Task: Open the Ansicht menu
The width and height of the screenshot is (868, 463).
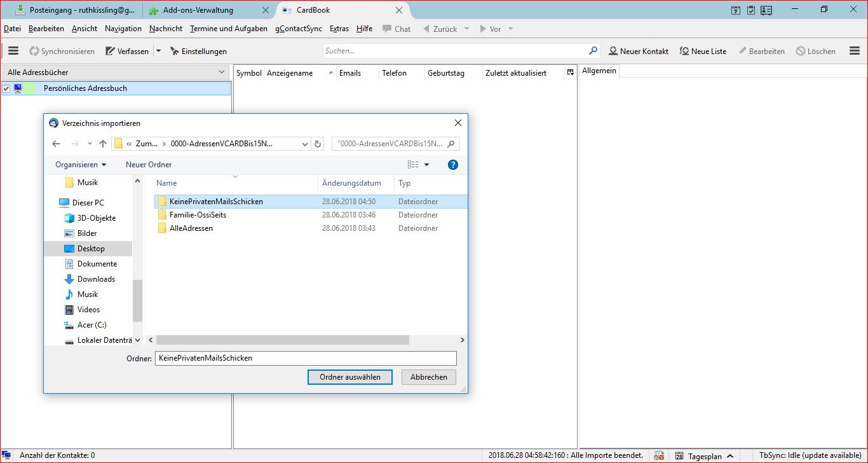Action: [x=85, y=29]
